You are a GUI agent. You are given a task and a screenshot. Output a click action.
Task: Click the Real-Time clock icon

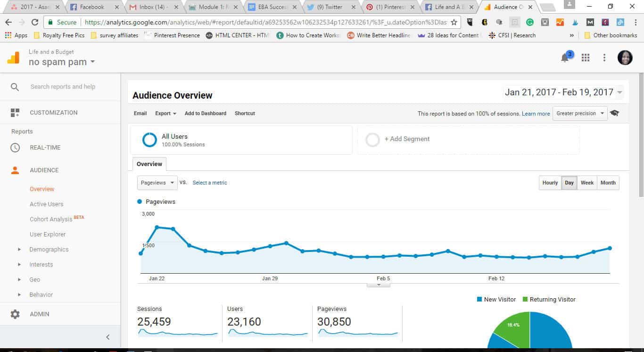click(x=15, y=148)
